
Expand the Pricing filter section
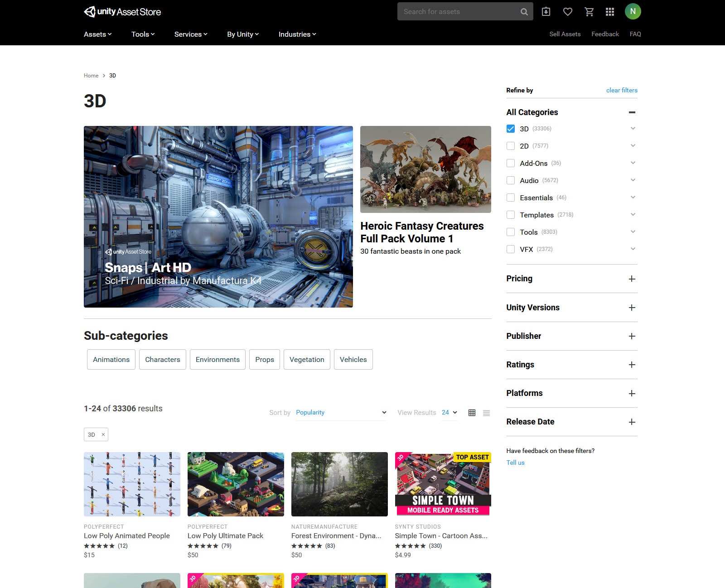pyautogui.click(x=632, y=279)
